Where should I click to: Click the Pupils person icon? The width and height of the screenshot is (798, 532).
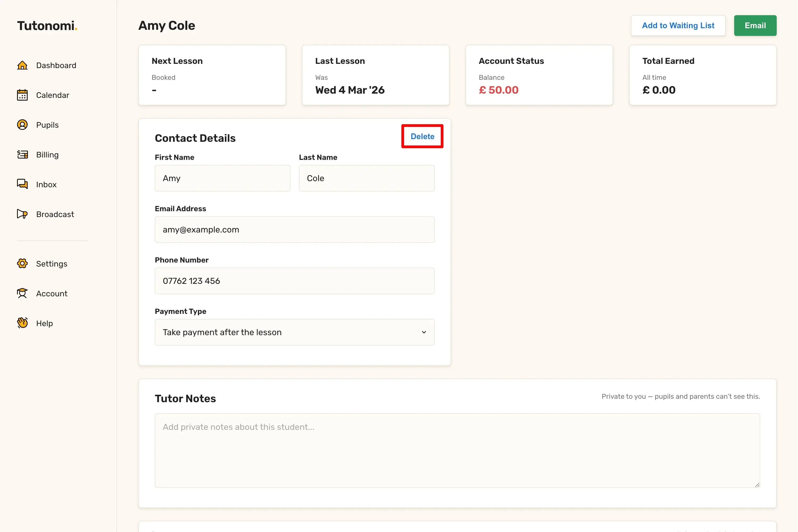[22, 125]
